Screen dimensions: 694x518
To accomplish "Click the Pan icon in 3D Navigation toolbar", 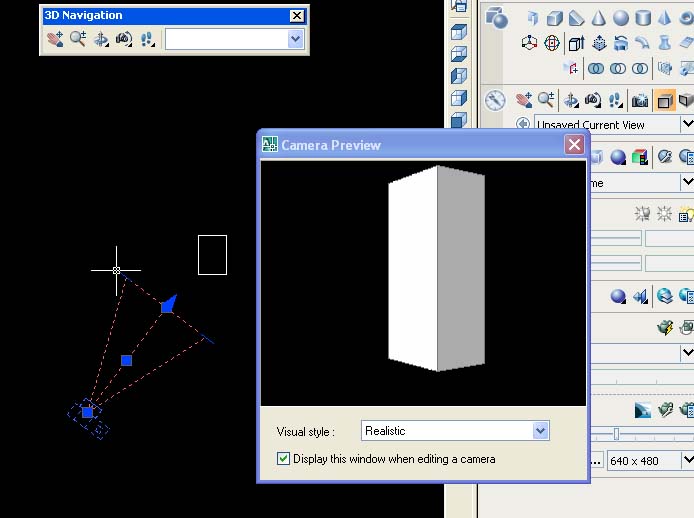I will (x=54, y=39).
